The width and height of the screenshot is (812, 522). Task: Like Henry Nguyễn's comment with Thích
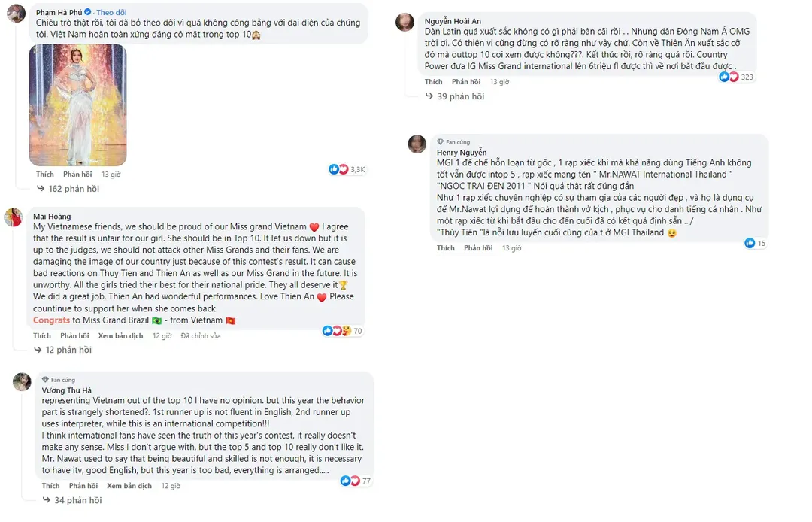click(x=445, y=248)
